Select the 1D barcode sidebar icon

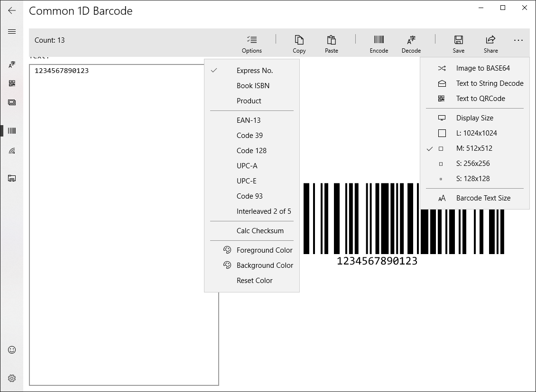pyautogui.click(x=12, y=131)
